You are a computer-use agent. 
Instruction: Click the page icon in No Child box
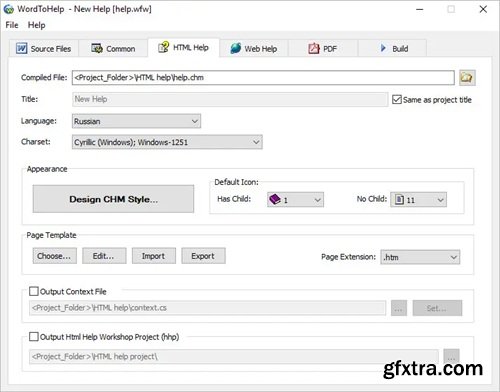pos(399,199)
